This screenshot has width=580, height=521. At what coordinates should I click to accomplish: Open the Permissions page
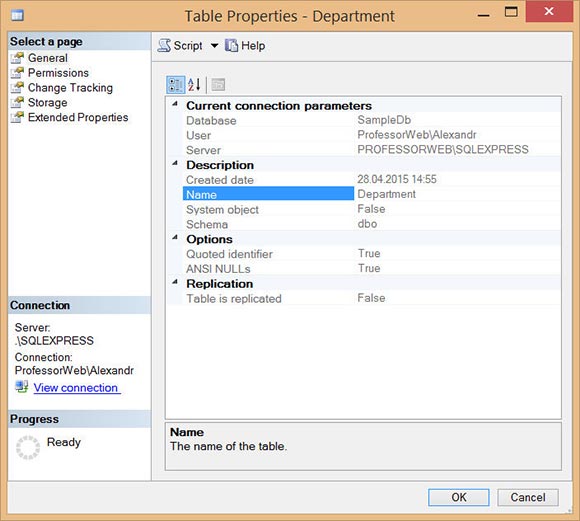pyautogui.click(x=58, y=73)
